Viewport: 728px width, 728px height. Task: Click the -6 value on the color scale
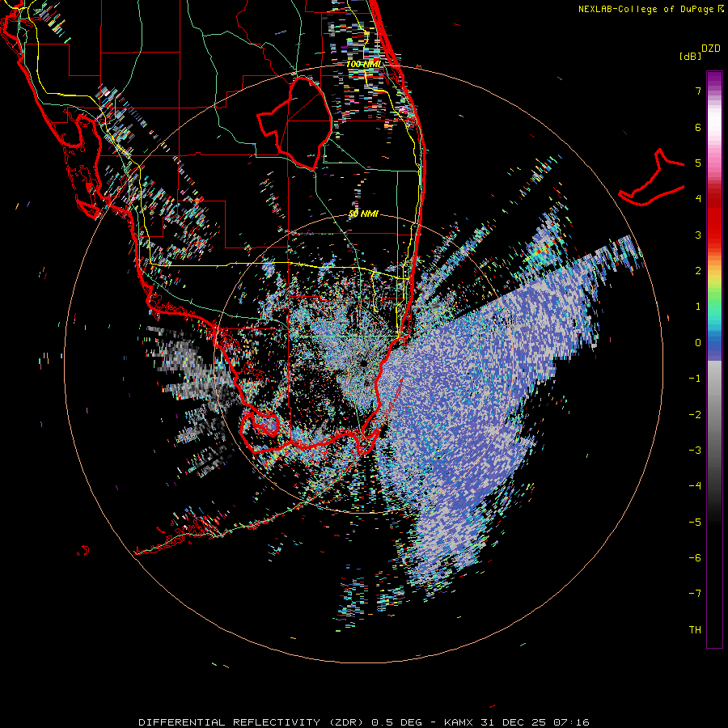[695, 557]
